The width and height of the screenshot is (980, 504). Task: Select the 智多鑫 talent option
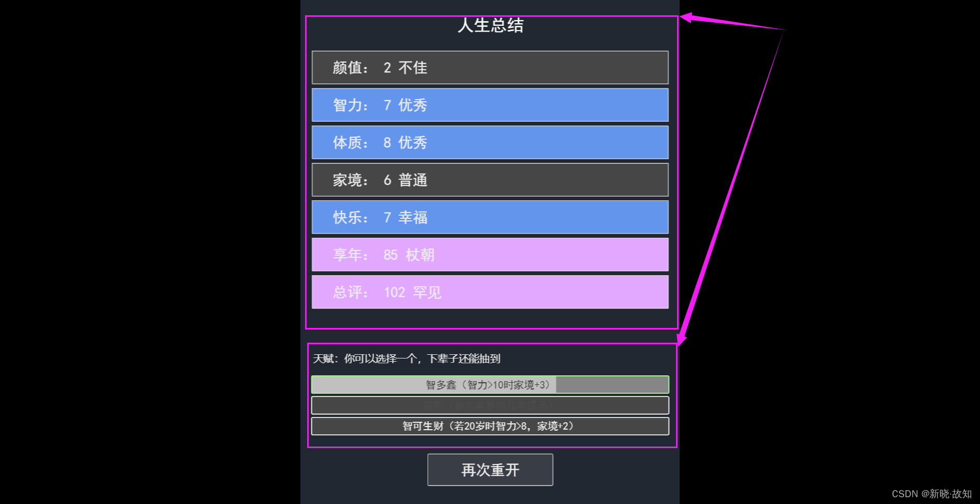point(490,385)
